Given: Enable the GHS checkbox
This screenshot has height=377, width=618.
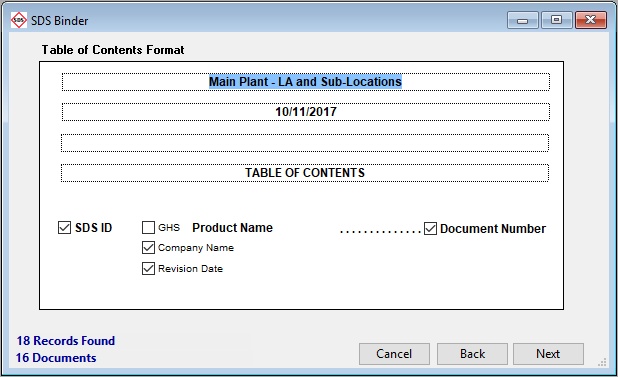Looking at the screenshot, I should point(148,227).
